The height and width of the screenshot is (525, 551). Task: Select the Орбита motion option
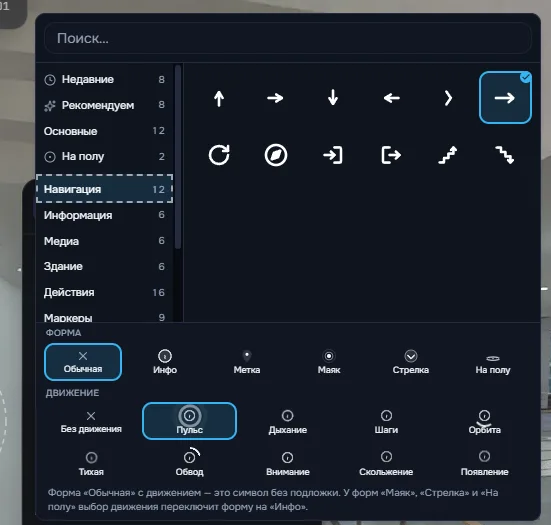tap(485, 421)
